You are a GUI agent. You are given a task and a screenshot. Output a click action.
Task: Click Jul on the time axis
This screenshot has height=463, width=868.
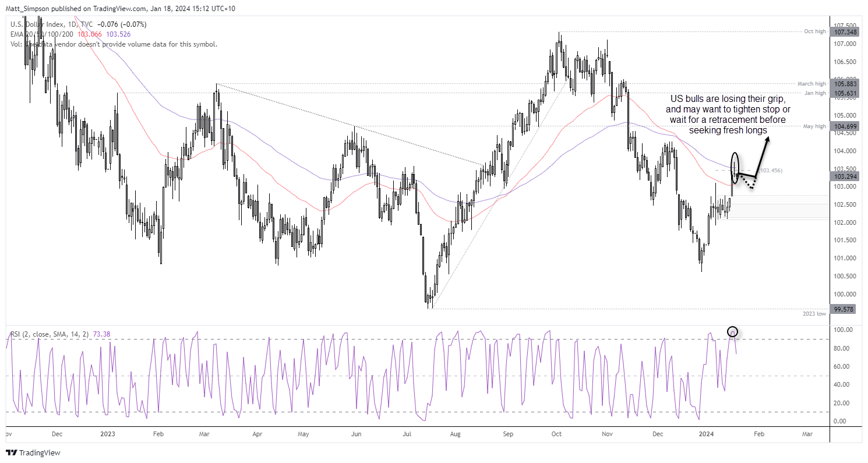[407, 434]
